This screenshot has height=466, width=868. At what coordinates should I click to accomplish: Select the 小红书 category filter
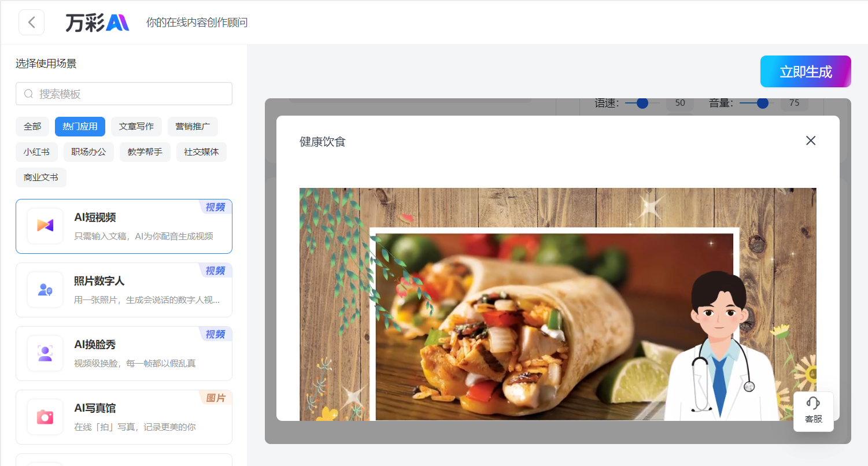[x=36, y=152]
